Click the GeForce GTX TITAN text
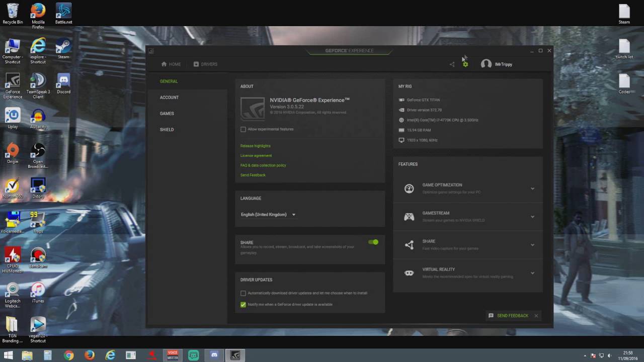 tap(423, 100)
